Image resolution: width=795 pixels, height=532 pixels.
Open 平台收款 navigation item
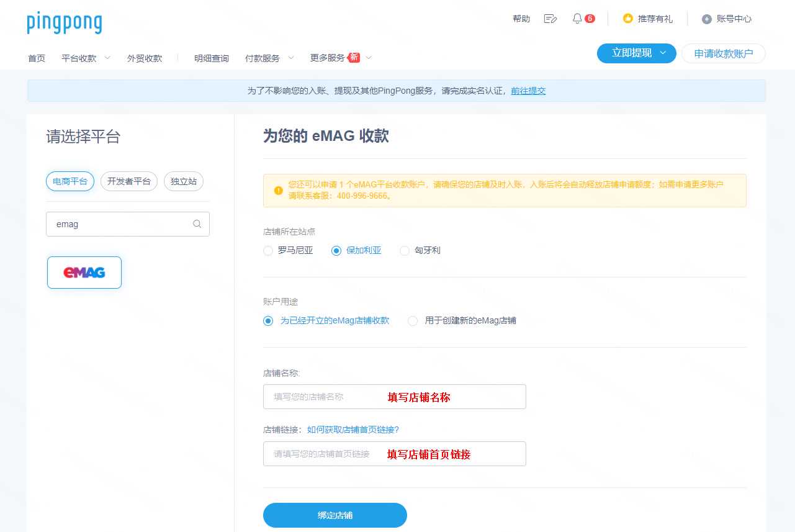(x=79, y=58)
